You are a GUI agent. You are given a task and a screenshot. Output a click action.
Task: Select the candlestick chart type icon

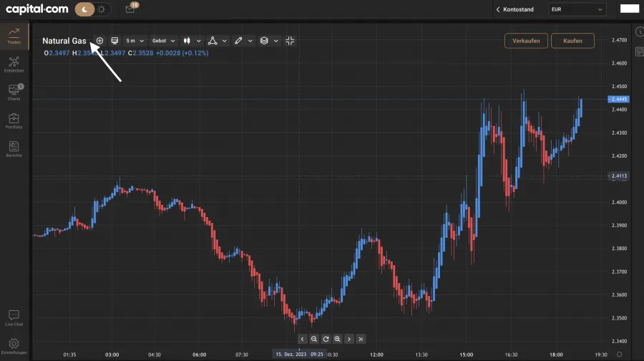point(187,41)
